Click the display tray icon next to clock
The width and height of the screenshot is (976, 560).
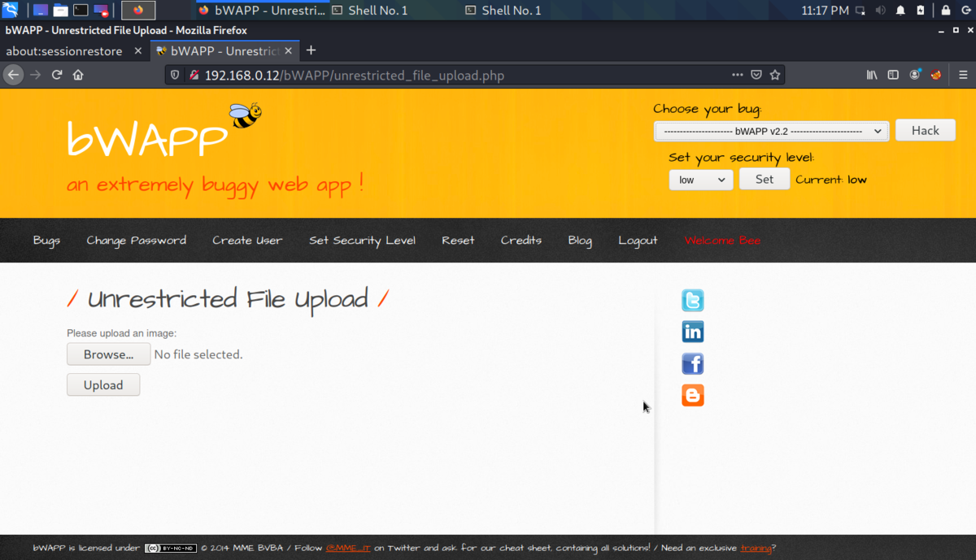click(x=861, y=11)
